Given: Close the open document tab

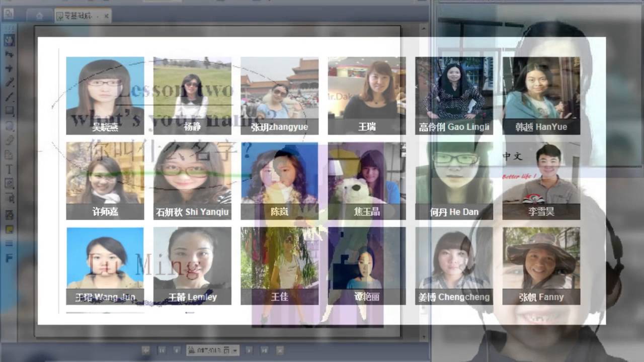Looking at the screenshot, I should [x=107, y=16].
